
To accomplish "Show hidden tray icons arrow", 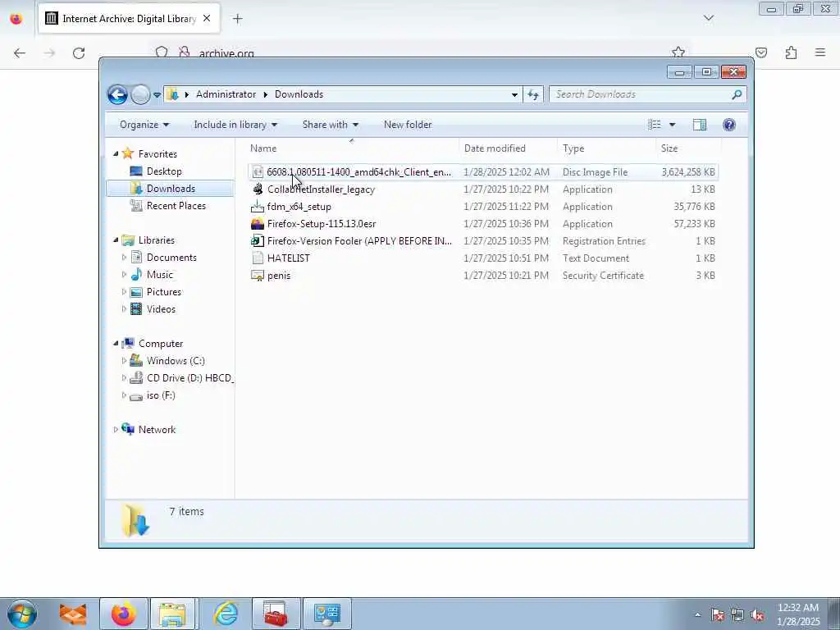I will [x=697, y=614].
